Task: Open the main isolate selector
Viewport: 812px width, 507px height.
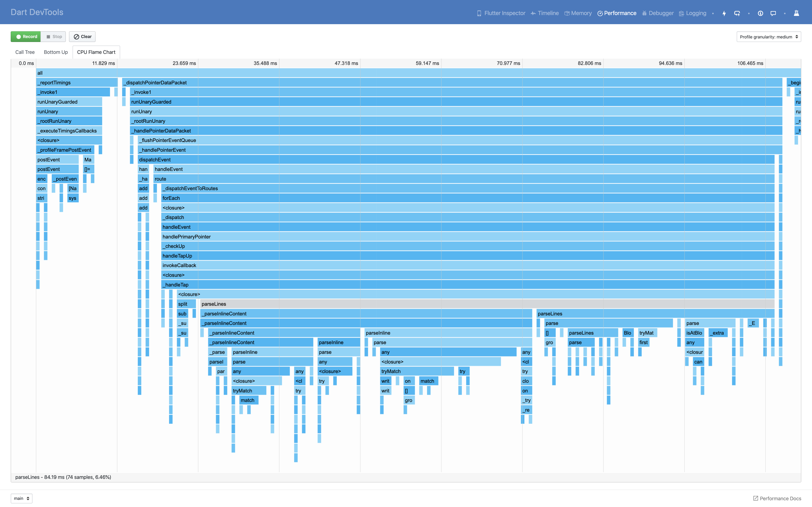Action: click(x=21, y=498)
